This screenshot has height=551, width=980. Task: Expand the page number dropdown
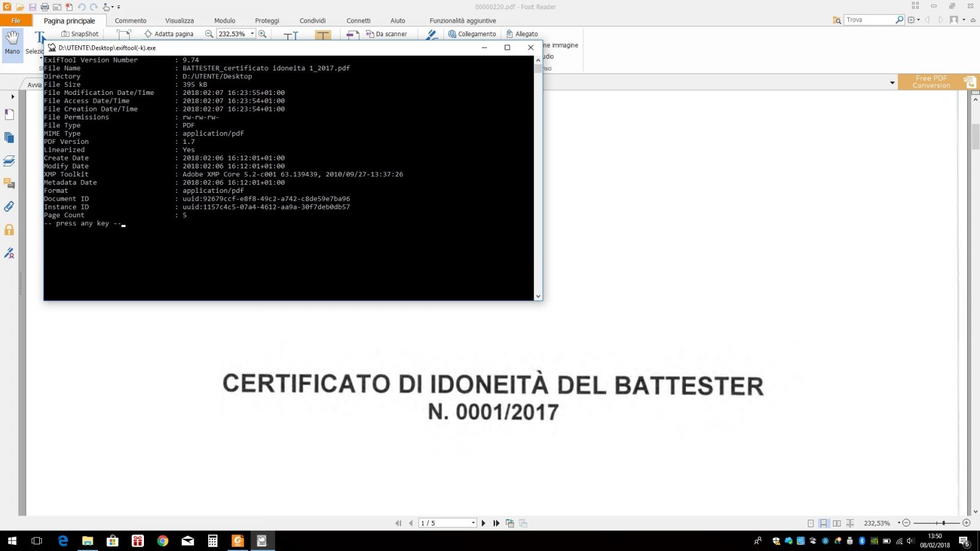473,523
